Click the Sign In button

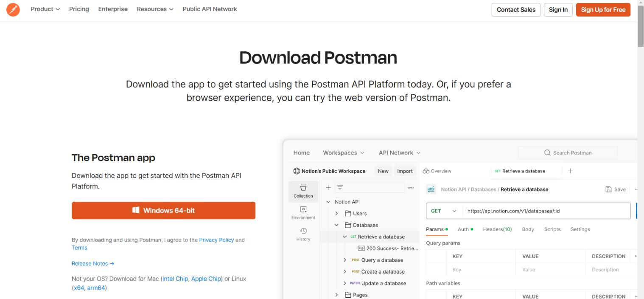[558, 10]
